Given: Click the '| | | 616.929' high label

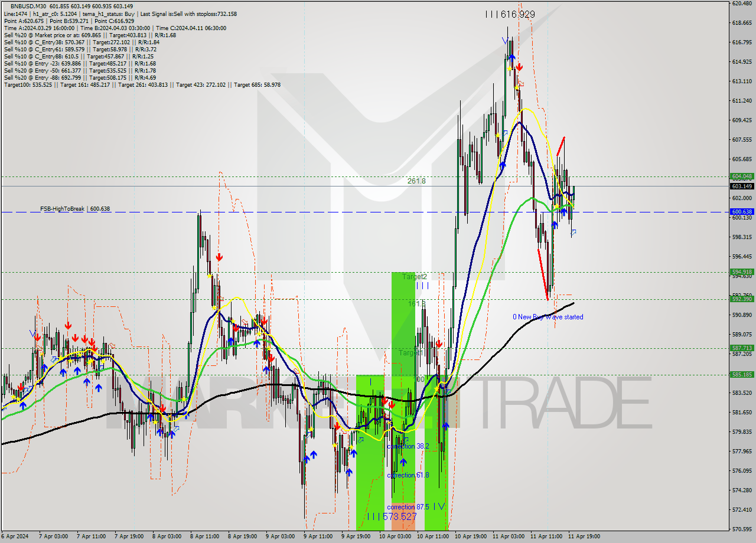Looking at the screenshot, I should coord(510,14).
